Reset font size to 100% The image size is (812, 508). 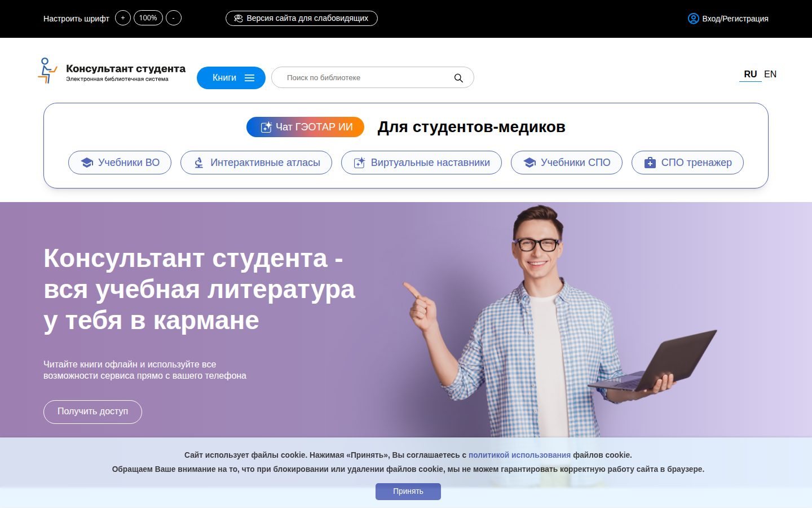(x=148, y=18)
